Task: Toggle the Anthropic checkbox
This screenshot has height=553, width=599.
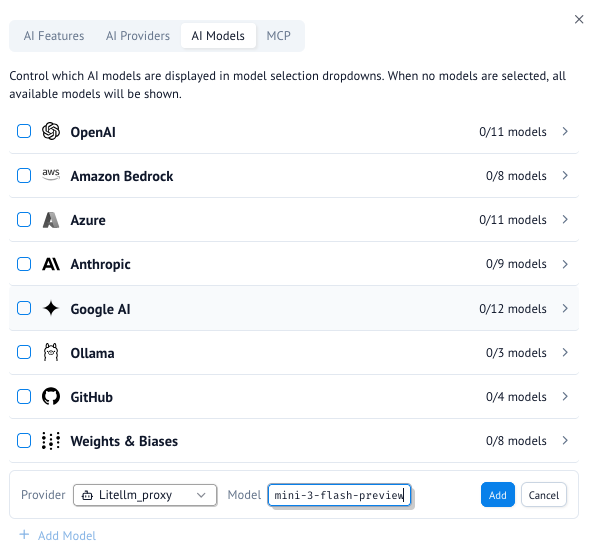Action: click(24, 264)
